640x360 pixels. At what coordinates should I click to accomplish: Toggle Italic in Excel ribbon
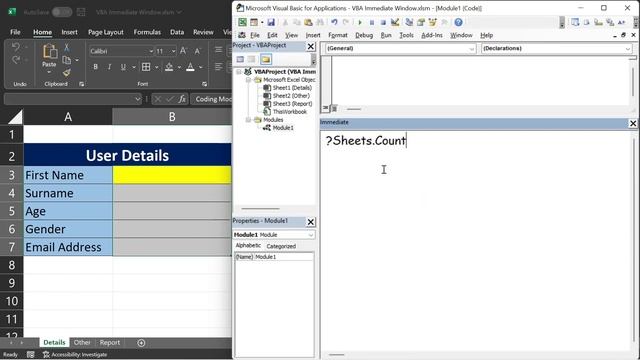[x=109, y=67]
